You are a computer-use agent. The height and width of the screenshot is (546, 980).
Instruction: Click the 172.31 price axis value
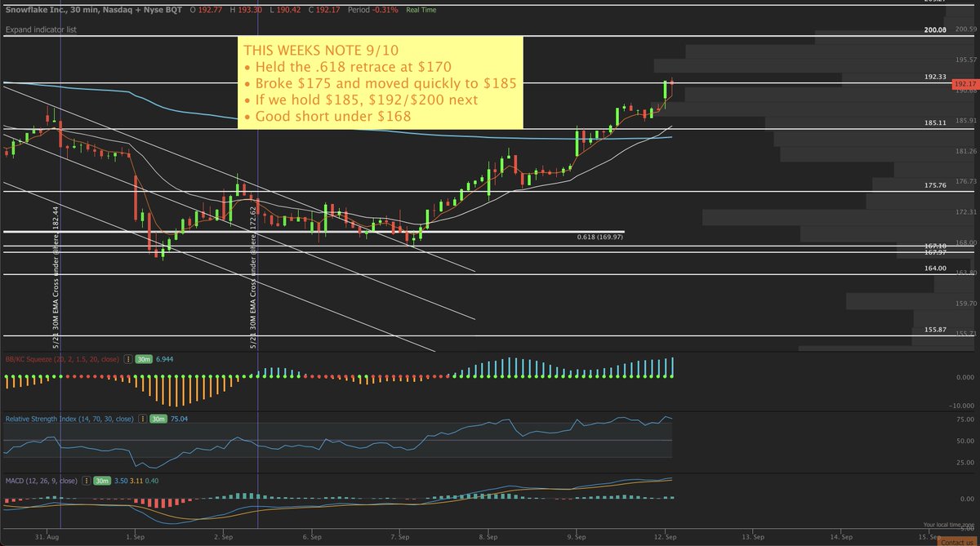964,212
